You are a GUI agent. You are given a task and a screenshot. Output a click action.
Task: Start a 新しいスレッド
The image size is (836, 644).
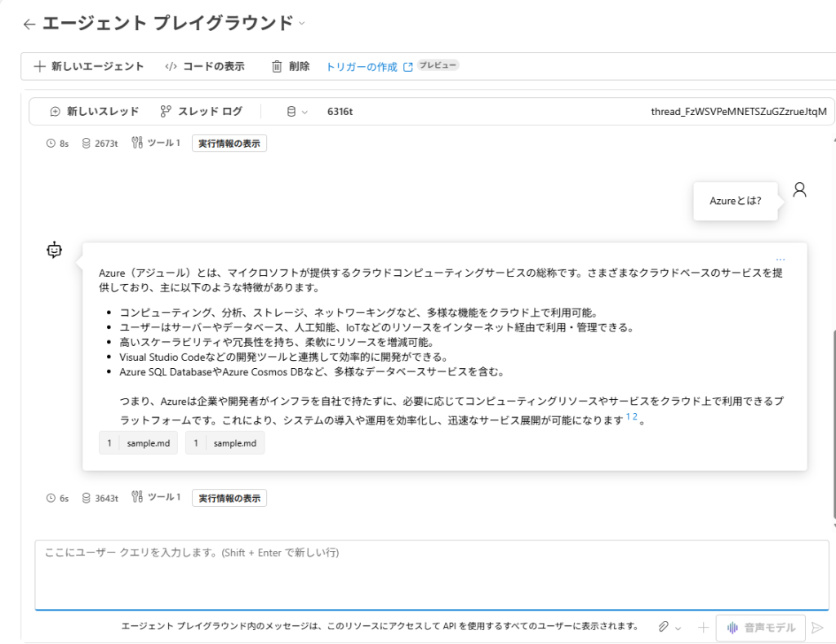click(x=94, y=111)
